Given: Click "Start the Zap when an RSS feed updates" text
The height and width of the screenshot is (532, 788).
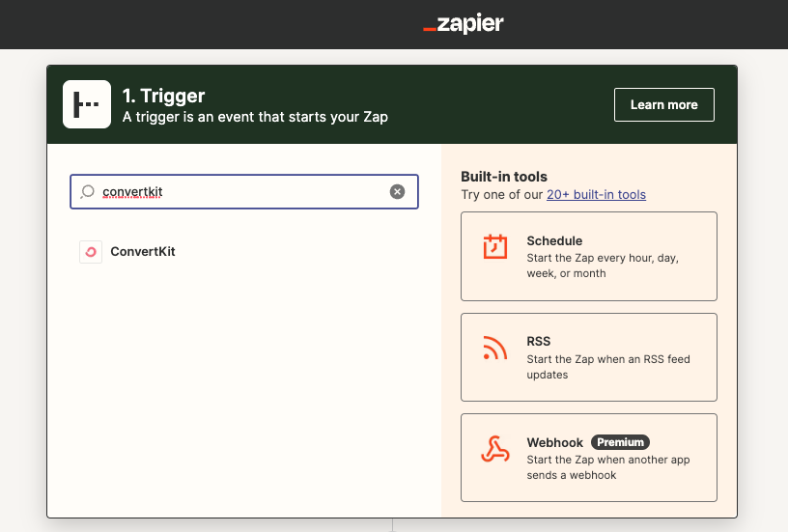Looking at the screenshot, I should (608, 367).
